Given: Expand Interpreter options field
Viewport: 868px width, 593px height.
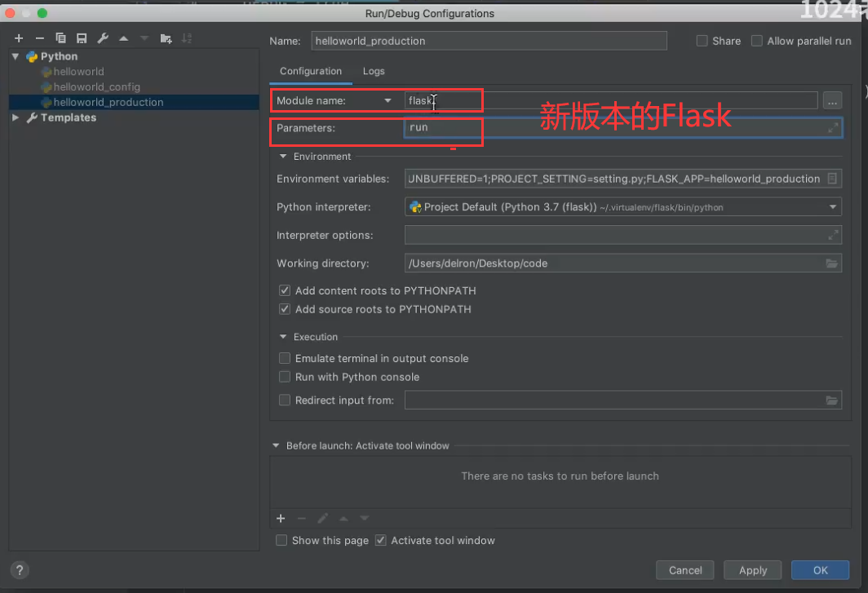Looking at the screenshot, I should (833, 235).
